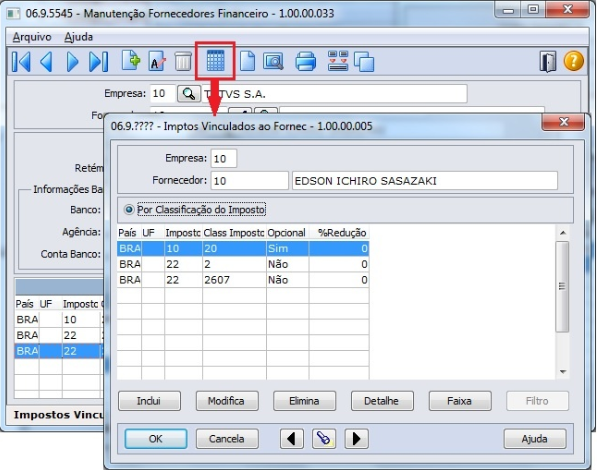Select row with Class Imposto 2

pyautogui.click(x=243, y=264)
